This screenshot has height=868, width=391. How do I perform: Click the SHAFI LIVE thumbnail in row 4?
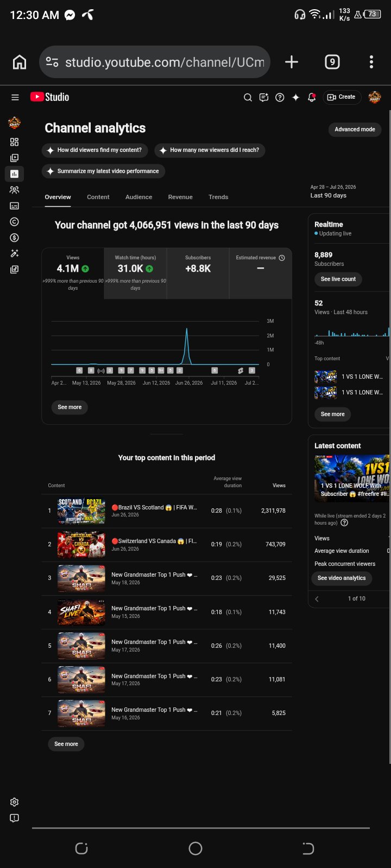pos(81,612)
